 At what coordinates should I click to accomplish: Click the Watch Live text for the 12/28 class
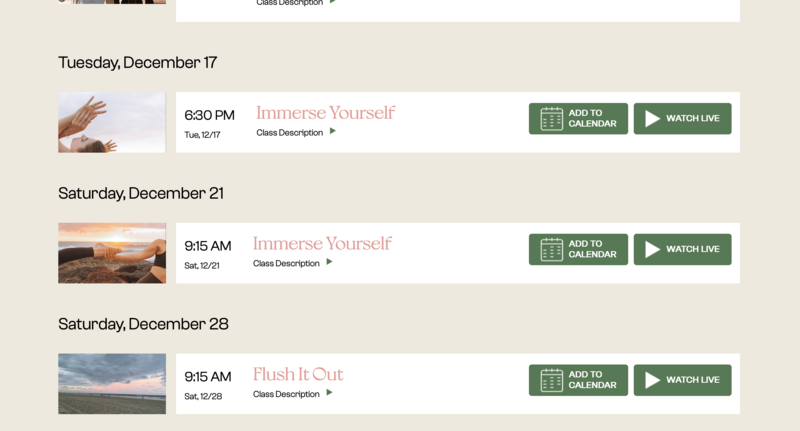pos(693,379)
